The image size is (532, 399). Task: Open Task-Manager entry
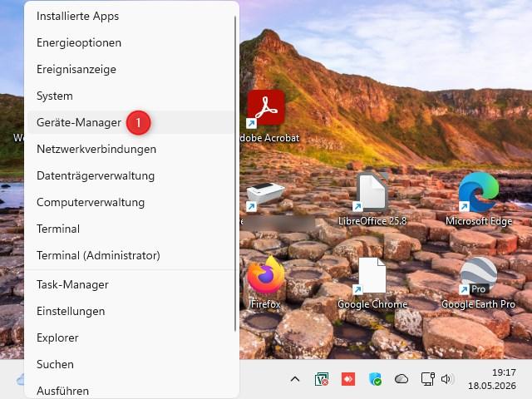(131, 284)
